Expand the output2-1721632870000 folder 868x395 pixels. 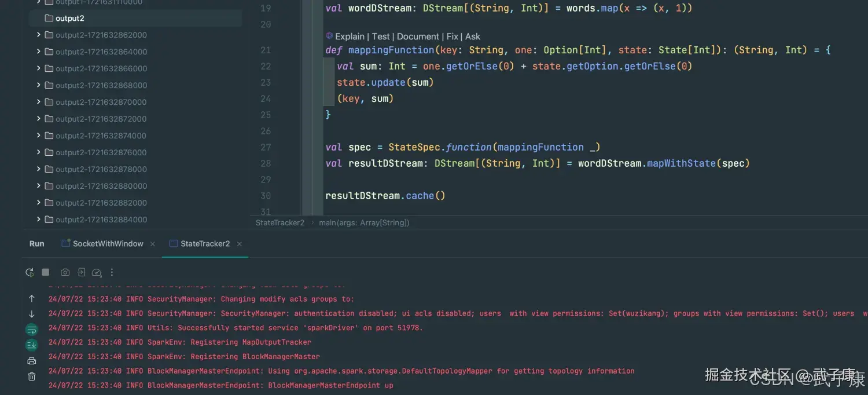tap(39, 102)
